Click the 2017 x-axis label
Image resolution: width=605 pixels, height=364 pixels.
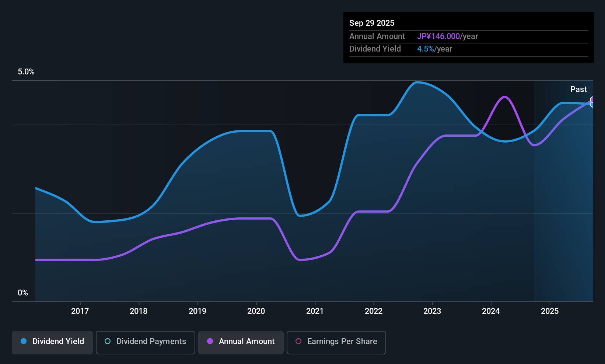pyautogui.click(x=80, y=311)
